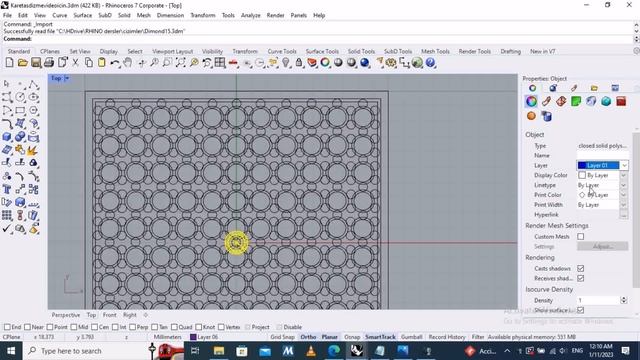This screenshot has height=360, width=640.
Task: Select the Text object tool
Action: coord(7,189)
